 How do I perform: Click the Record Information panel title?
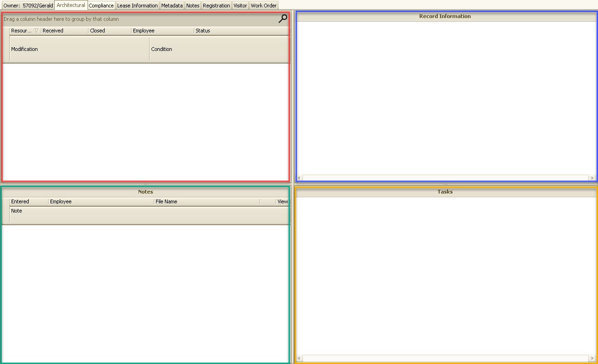(x=445, y=16)
